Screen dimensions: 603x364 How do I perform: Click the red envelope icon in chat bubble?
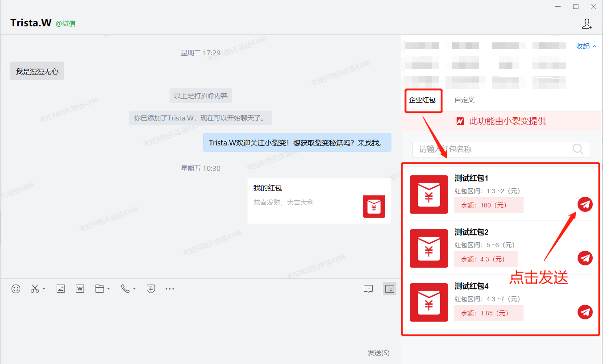coord(374,207)
